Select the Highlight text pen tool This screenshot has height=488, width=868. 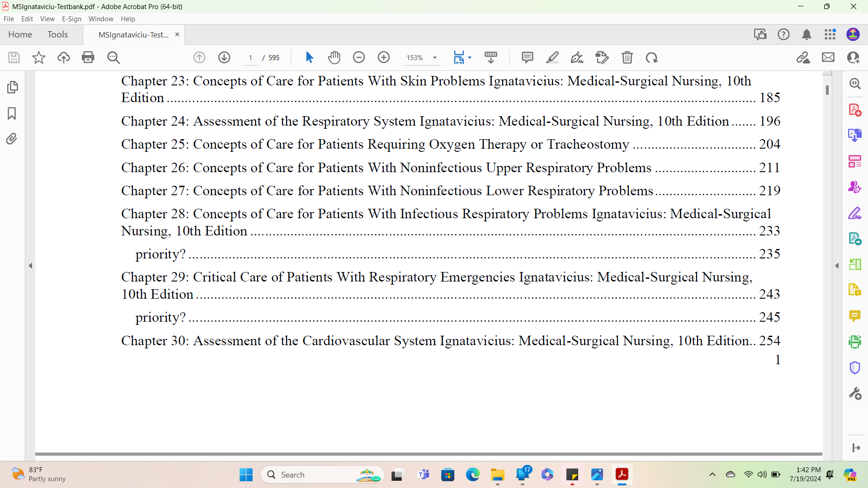(552, 57)
